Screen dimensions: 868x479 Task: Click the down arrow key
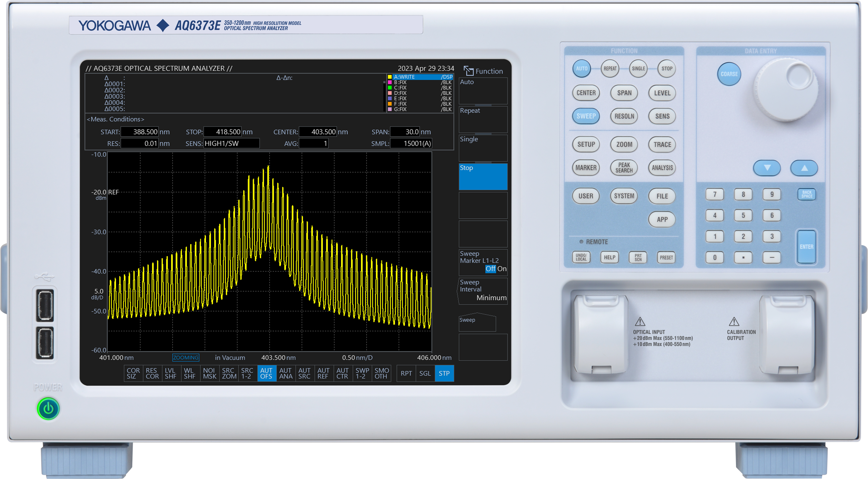pos(767,168)
